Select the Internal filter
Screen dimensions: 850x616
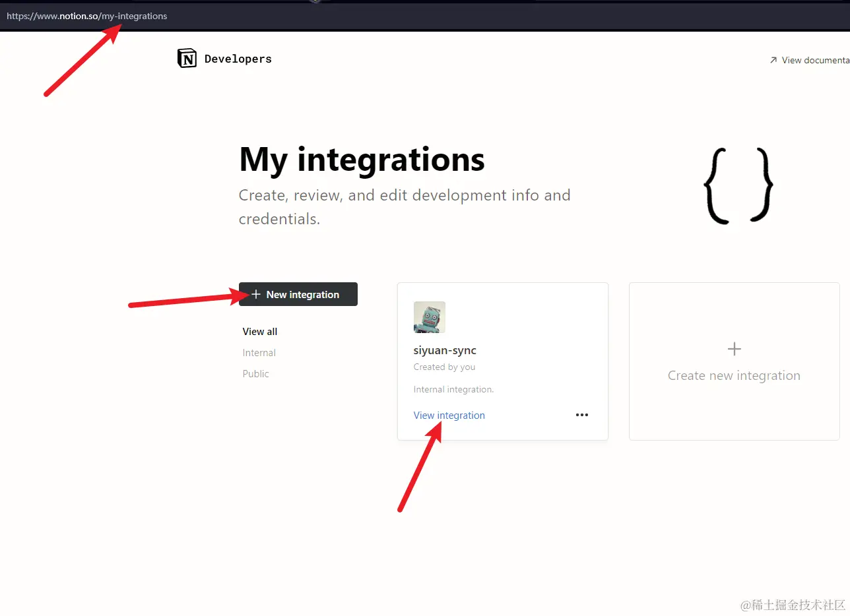259,353
